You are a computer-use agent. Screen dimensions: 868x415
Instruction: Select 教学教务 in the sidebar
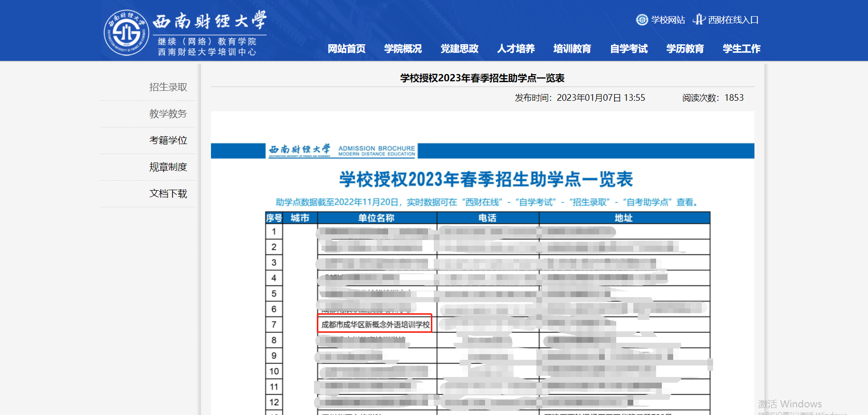(x=168, y=114)
